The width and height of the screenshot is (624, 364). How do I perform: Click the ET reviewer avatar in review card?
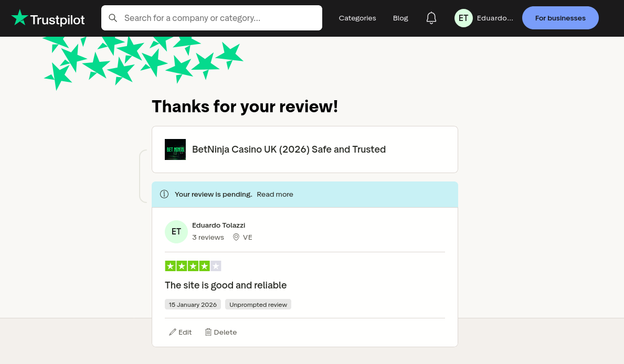tap(176, 231)
